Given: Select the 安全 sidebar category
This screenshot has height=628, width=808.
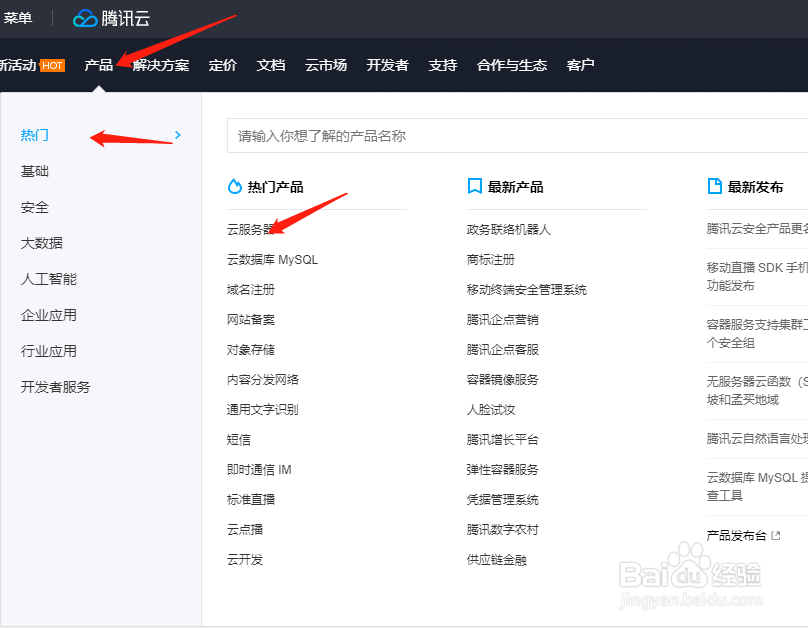Looking at the screenshot, I should [x=35, y=207].
